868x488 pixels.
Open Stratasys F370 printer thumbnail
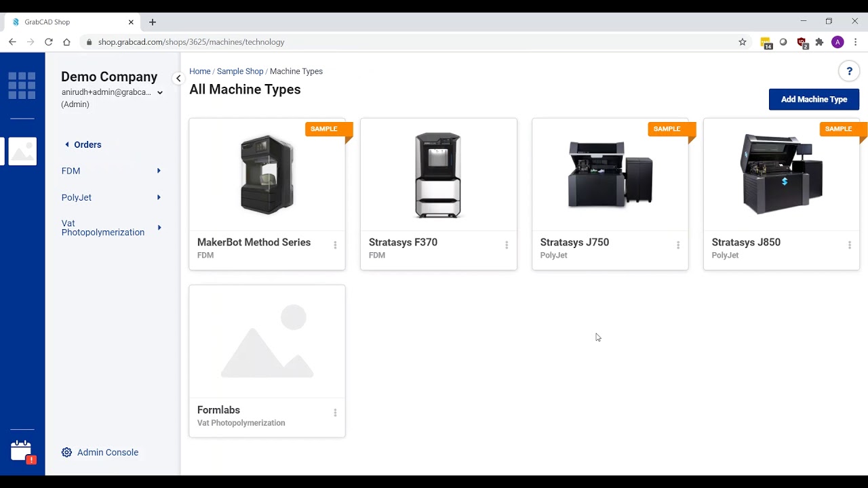[x=438, y=175]
